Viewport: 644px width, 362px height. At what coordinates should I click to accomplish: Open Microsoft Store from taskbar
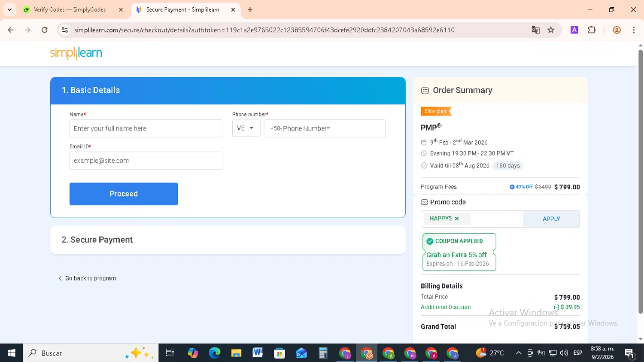click(x=279, y=353)
